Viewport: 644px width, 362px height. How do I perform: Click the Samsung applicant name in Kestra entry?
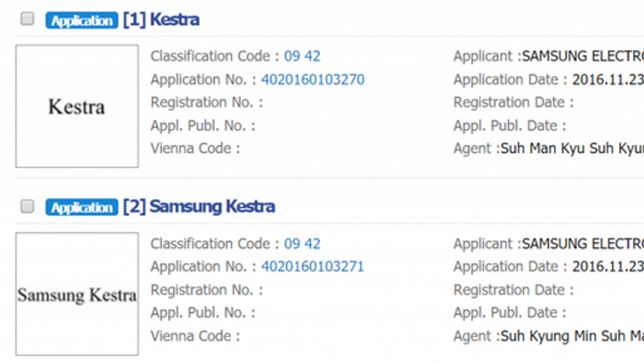582,56
